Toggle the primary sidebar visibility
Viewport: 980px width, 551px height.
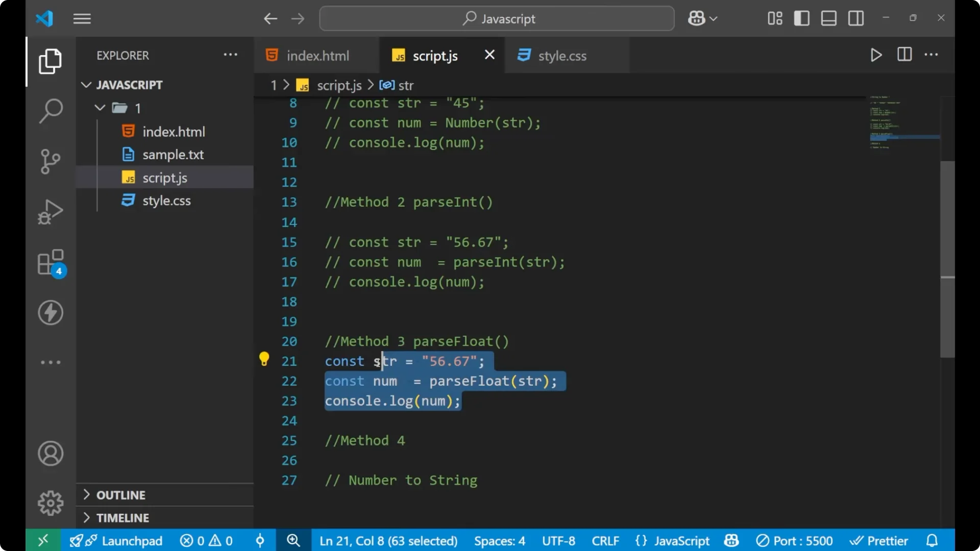(x=801, y=18)
